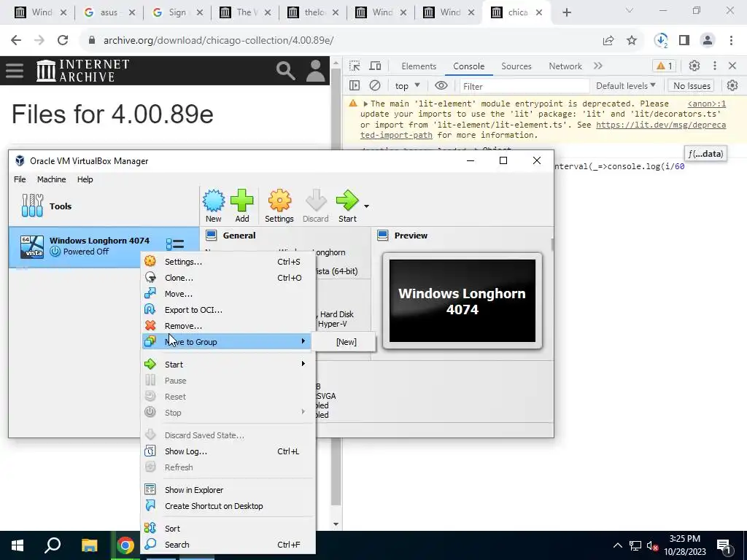Open the File menu in VirtualBox
This screenshot has width=747, height=560.
tap(20, 179)
